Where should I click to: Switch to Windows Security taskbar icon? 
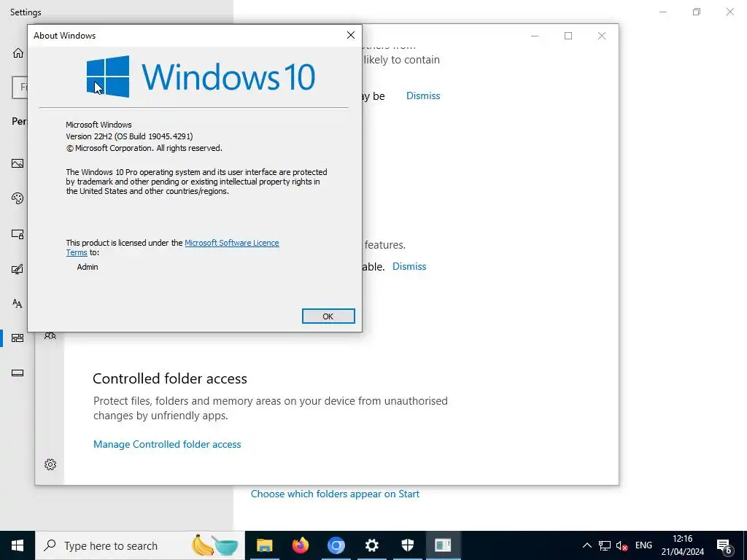click(x=407, y=545)
